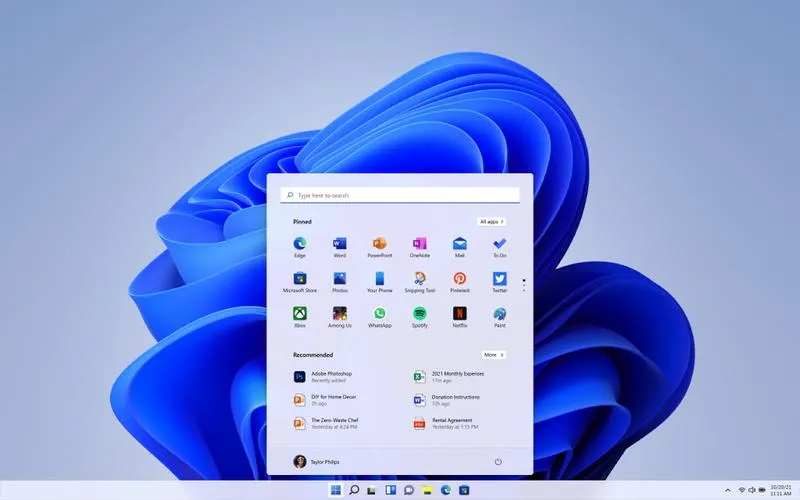Open File Explorer from the taskbar

click(x=427, y=490)
